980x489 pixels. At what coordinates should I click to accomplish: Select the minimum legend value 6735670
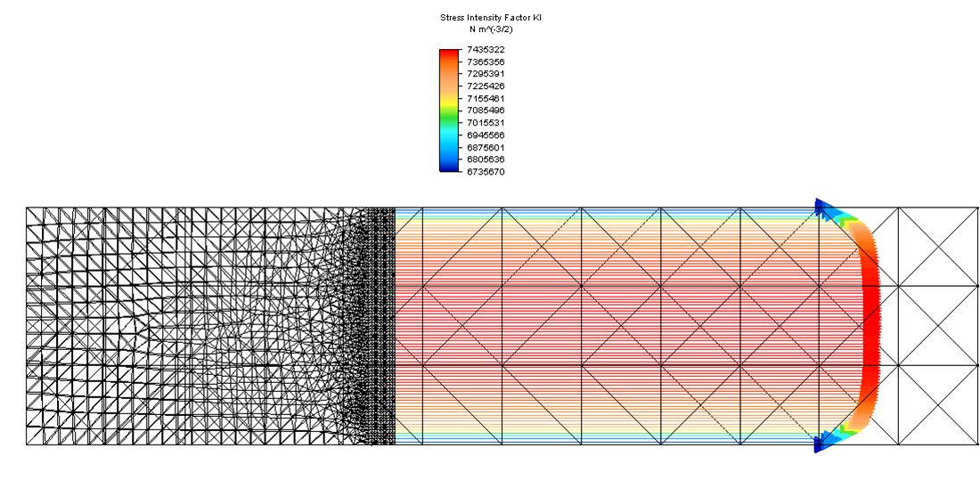[486, 172]
